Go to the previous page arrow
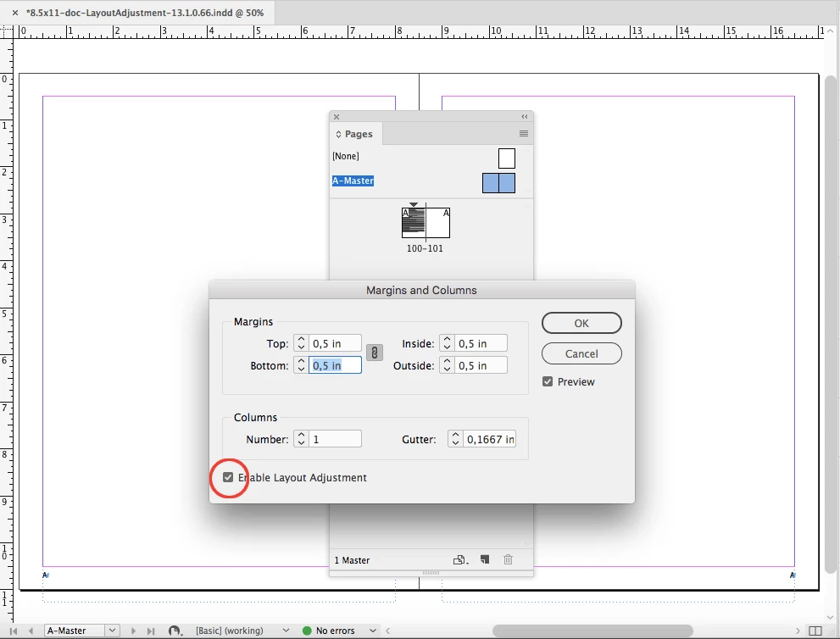840x639 pixels. coord(31,631)
